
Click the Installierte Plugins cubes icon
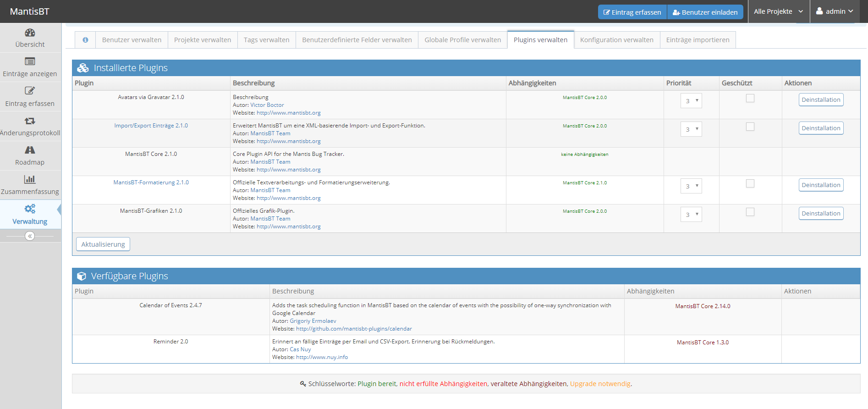(83, 68)
